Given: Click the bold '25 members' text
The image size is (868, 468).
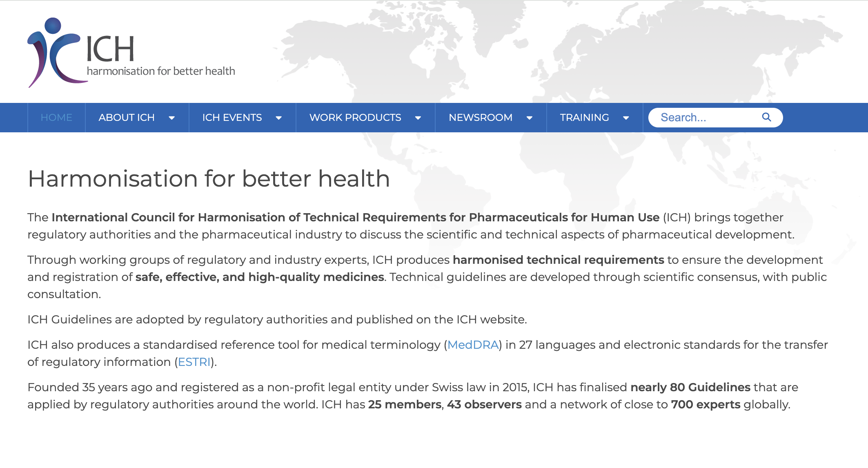Looking at the screenshot, I should tap(405, 404).
